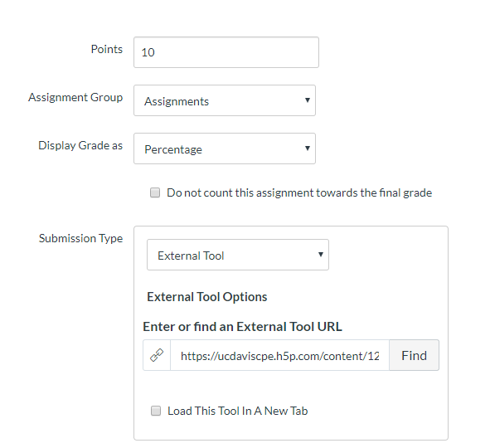Click the link icon beside the URL field
490x448 pixels.
coord(157,355)
